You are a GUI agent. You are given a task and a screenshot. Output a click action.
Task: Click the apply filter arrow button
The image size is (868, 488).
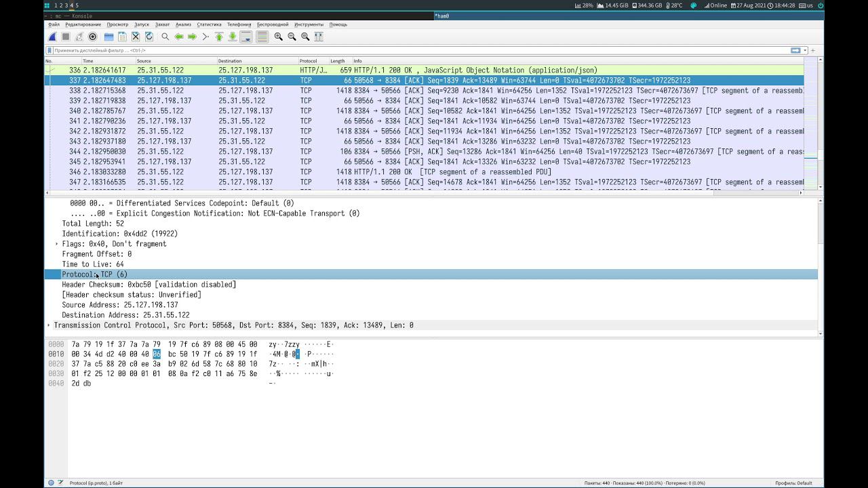pyautogui.click(x=795, y=50)
